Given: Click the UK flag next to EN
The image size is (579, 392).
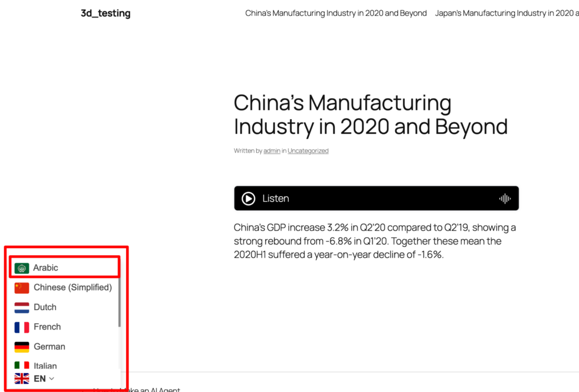Looking at the screenshot, I should (x=22, y=378).
